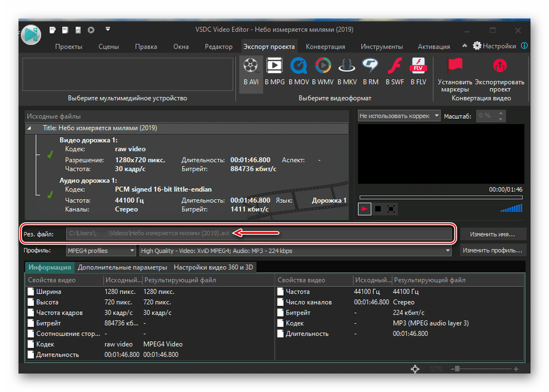Viewport: 549px width, 392px height.
Task: Expand the High Quality preset dropdown
Action: [295, 251]
